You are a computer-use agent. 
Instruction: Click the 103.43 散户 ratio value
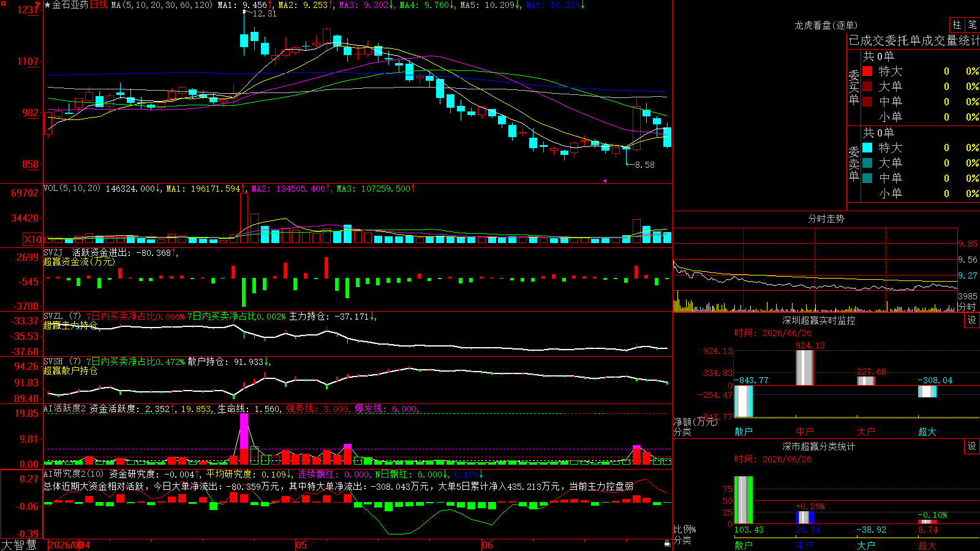(749, 530)
